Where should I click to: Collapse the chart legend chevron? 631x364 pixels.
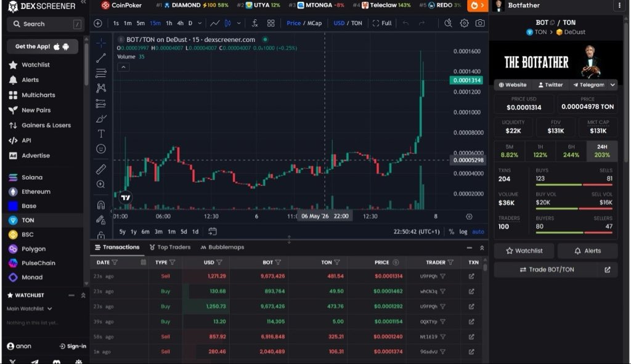[123, 67]
